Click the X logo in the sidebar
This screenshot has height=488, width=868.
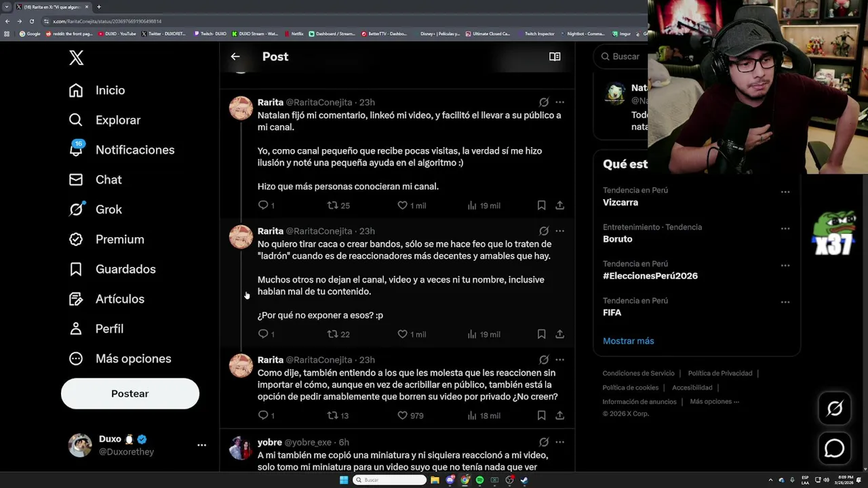coord(76,58)
